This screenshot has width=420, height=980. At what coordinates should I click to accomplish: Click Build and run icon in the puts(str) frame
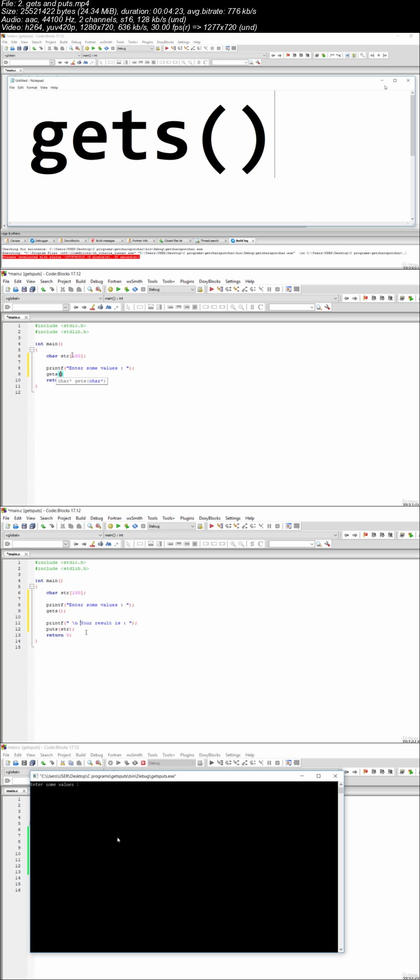[x=126, y=526]
